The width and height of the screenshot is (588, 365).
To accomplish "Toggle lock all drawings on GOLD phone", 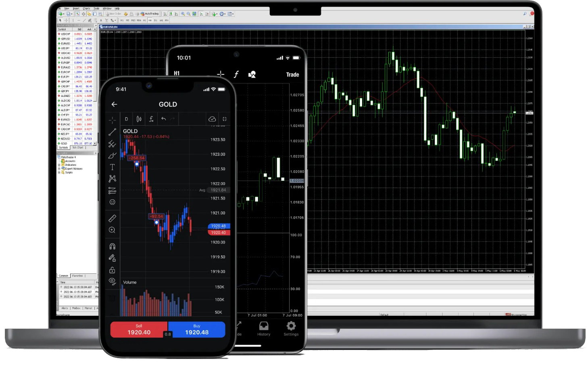I will [112, 270].
